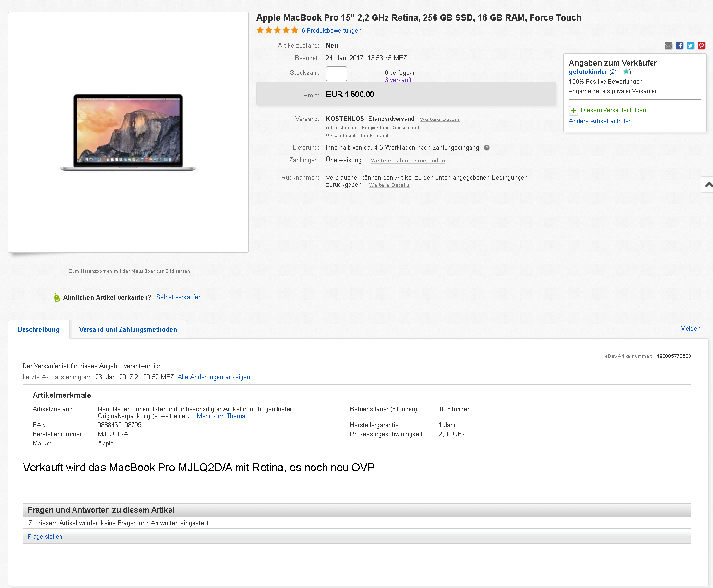Screen dimensions: 713x588
Task: Click the five-star product rating
Action: [x=277, y=30]
